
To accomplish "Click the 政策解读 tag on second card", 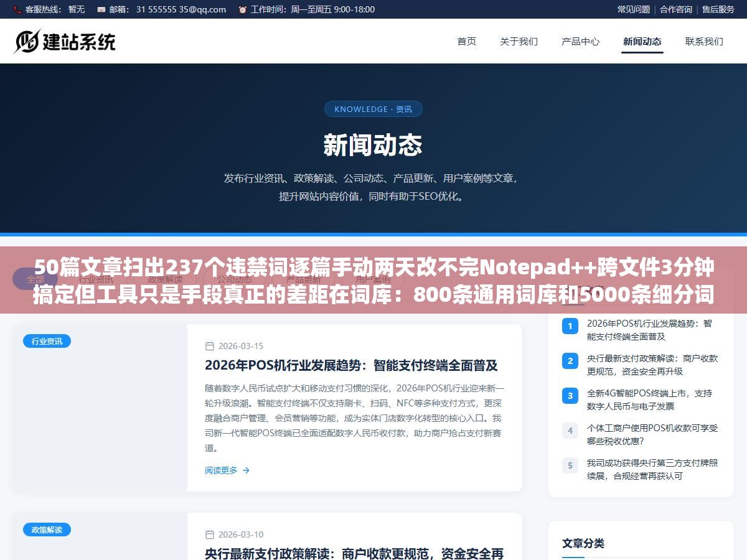I will (x=47, y=530).
